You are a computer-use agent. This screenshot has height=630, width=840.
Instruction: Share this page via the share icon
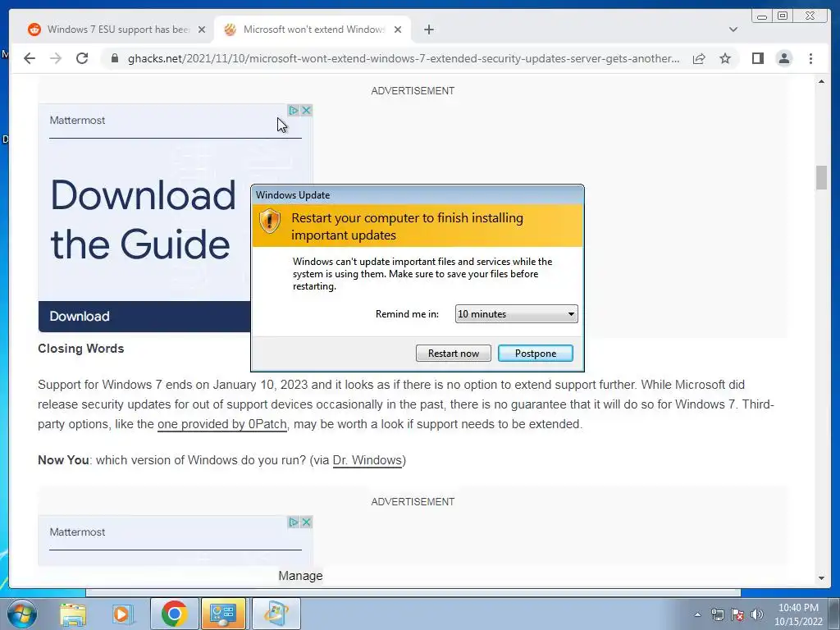point(699,58)
